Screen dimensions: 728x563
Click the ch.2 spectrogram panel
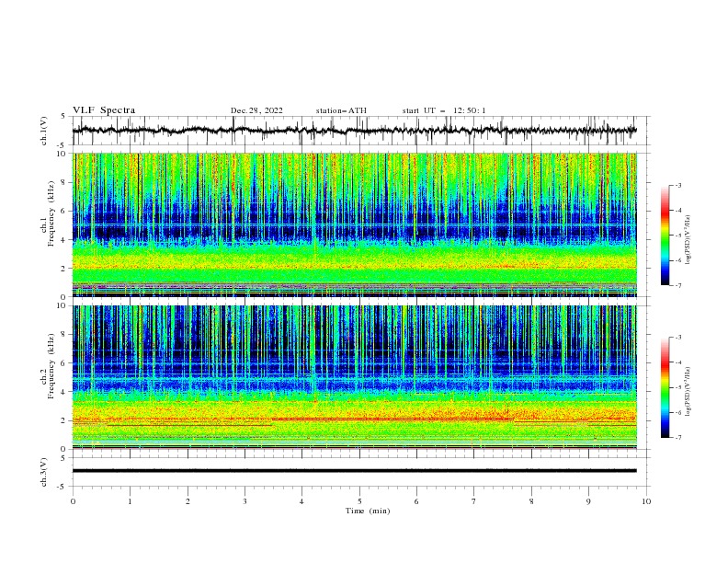(x=354, y=377)
